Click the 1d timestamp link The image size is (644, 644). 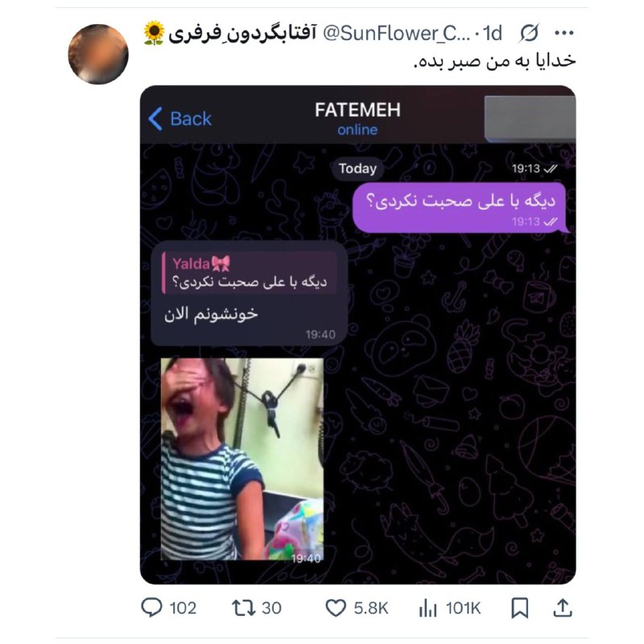[493, 33]
